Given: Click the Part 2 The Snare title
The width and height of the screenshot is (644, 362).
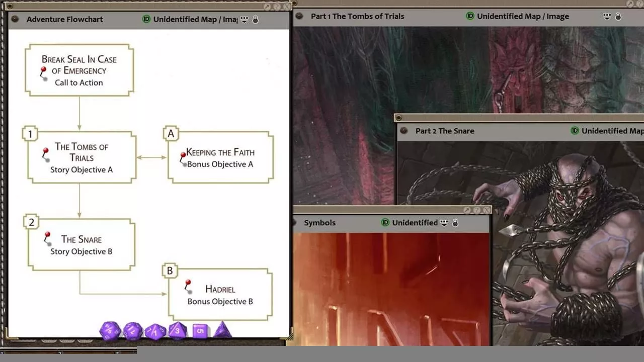Looking at the screenshot, I should [x=445, y=131].
